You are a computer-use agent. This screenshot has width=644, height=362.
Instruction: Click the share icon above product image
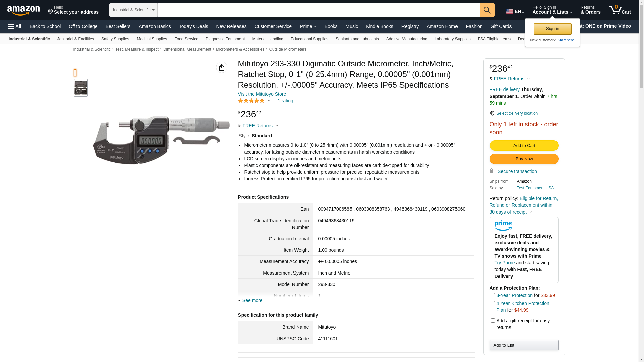coord(222,67)
